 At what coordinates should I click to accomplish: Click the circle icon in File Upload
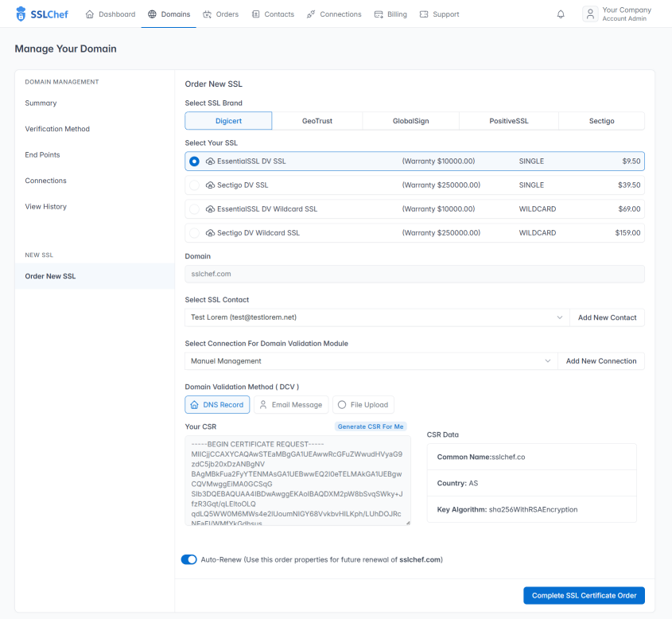pos(342,405)
